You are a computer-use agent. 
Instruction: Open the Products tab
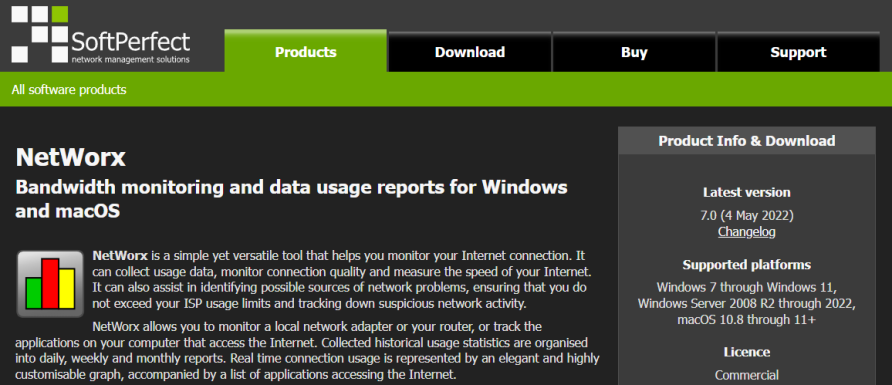(305, 52)
